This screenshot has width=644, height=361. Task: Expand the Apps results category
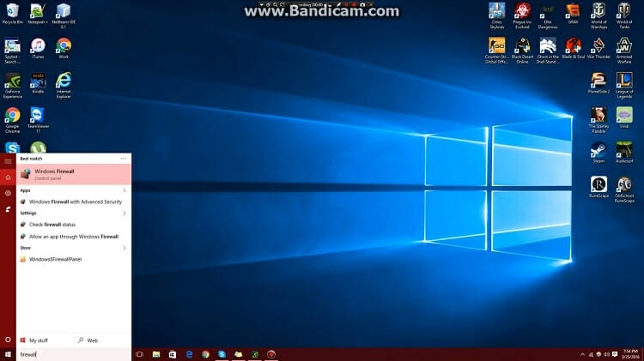pos(125,190)
